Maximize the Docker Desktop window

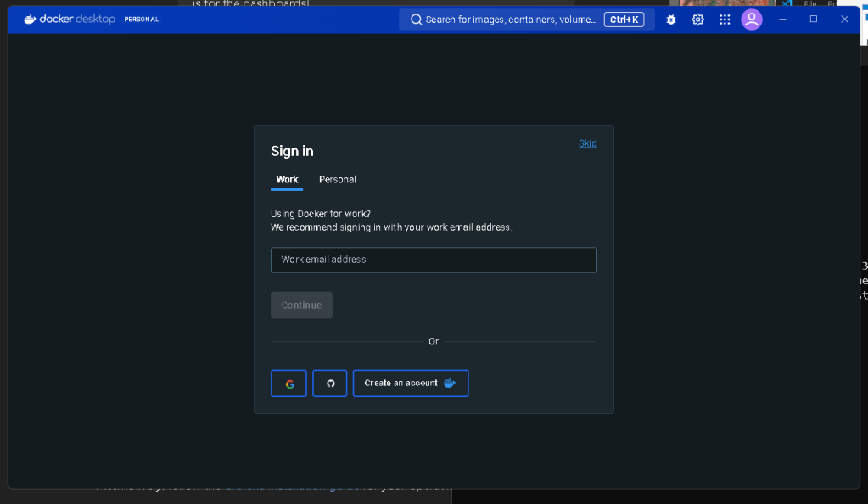[x=813, y=20]
